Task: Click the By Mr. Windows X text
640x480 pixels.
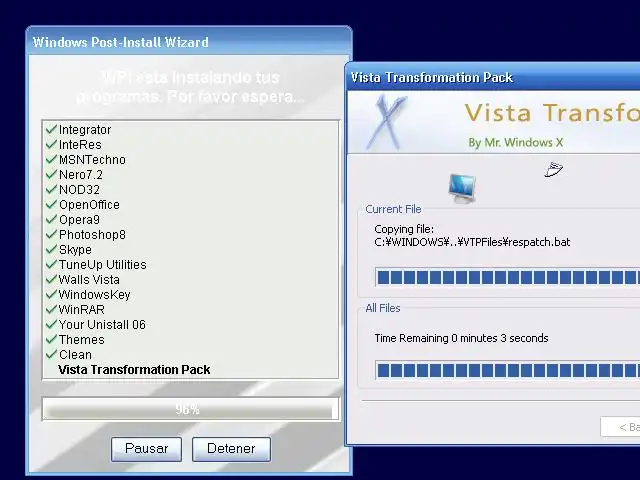Action: pyautogui.click(x=516, y=142)
